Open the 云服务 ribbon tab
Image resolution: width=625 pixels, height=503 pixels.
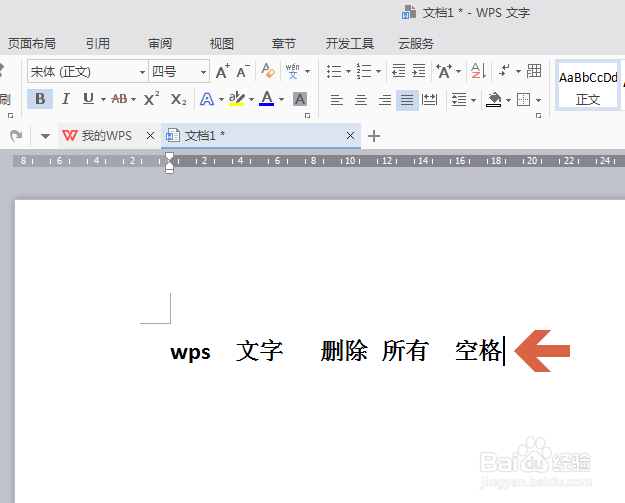click(x=416, y=43)
